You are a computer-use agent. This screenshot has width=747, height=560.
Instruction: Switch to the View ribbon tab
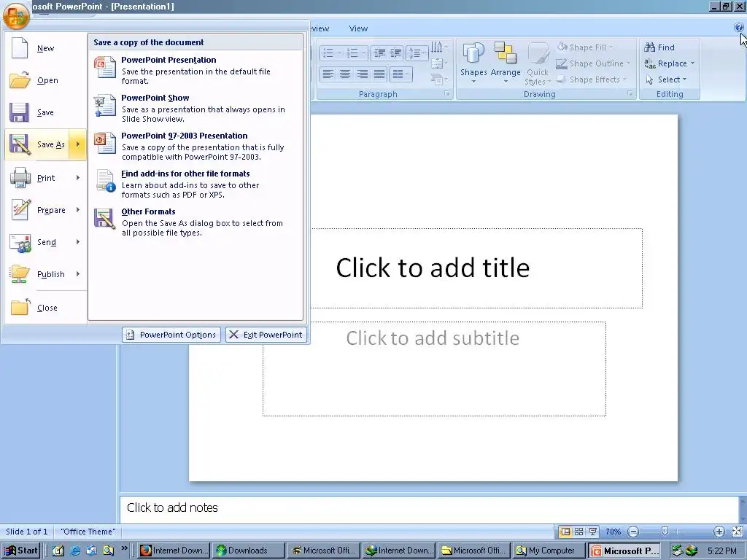[x=358, y=28]
